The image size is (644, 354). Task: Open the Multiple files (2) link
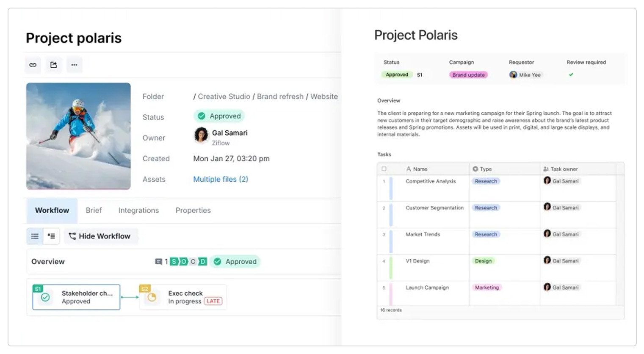pyautogui.click(x=221, y=179)
